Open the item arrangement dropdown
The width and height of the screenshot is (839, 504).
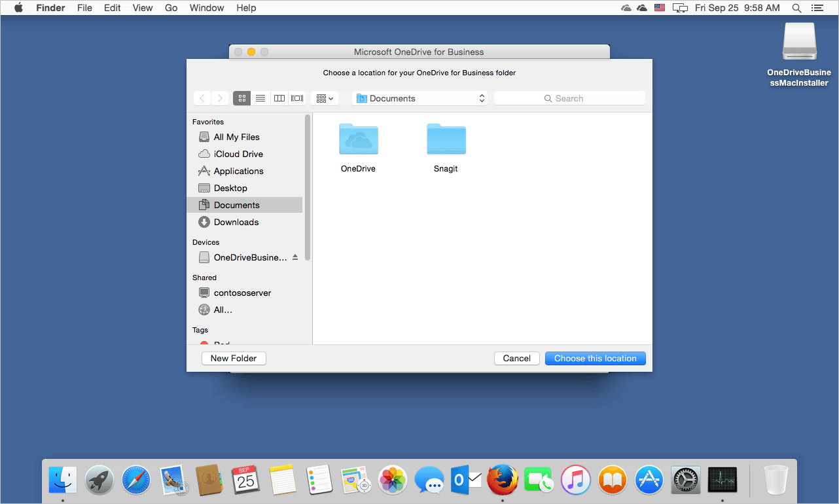325,98
